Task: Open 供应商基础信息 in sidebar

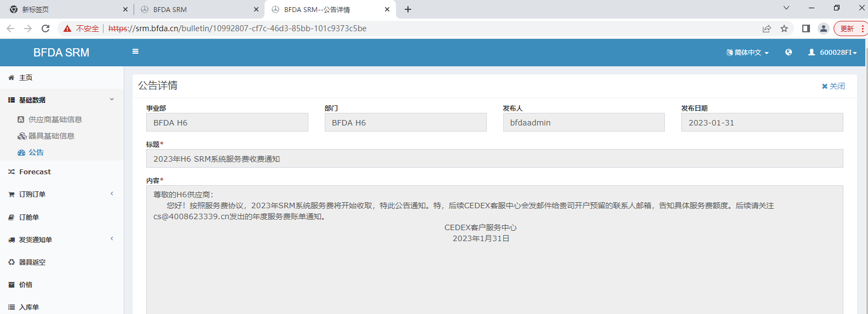Action: (55, 119)
